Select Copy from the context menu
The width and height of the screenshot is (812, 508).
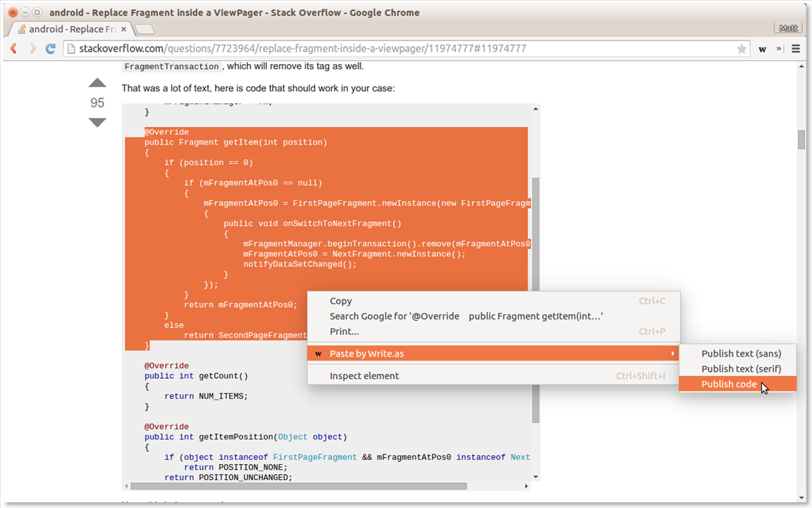click(341, 301)
